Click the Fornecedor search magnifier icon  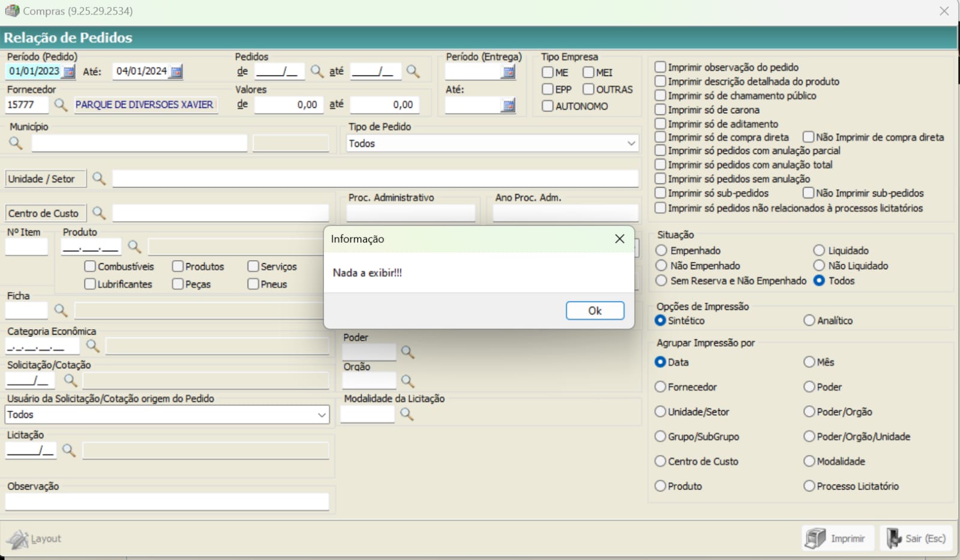click(61, 105)
